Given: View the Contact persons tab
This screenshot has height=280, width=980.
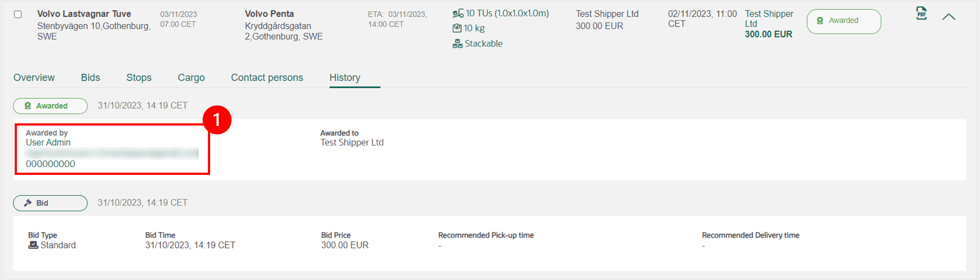Looking at the screenshot, I should [x=267, y=78].
